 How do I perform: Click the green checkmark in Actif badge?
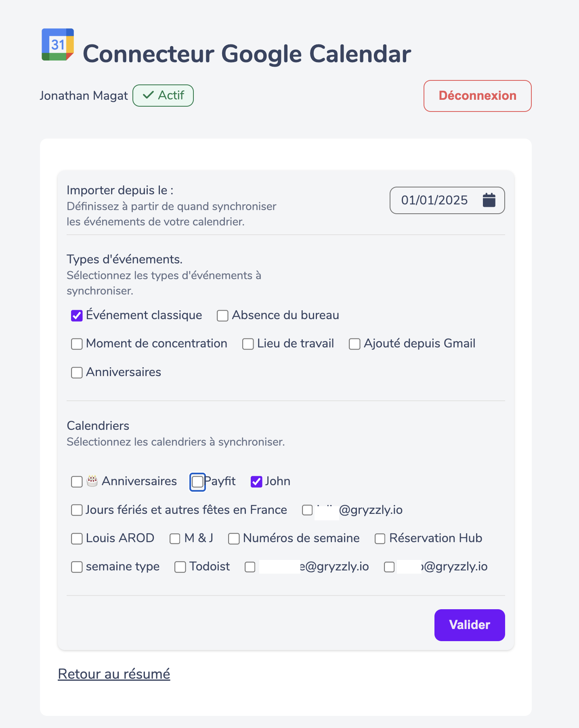[x=148, y=95]
